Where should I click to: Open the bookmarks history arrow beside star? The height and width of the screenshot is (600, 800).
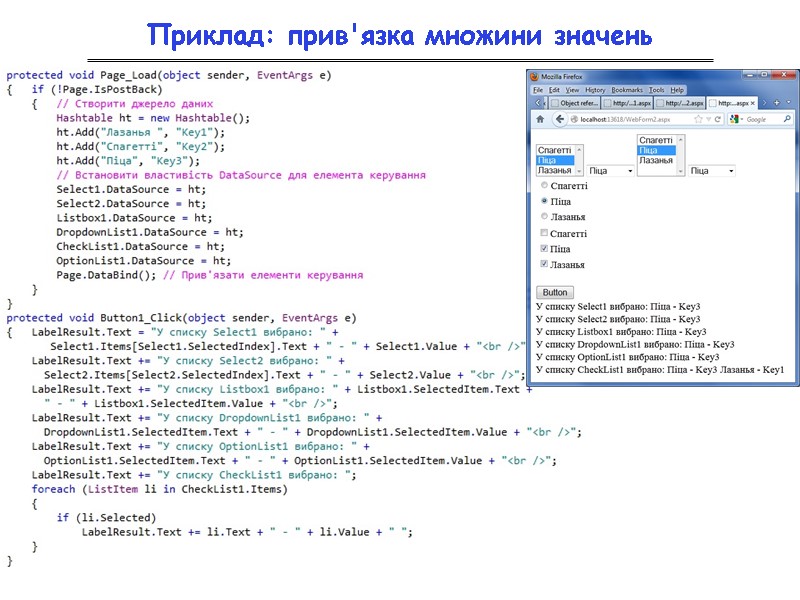point(708,119)
